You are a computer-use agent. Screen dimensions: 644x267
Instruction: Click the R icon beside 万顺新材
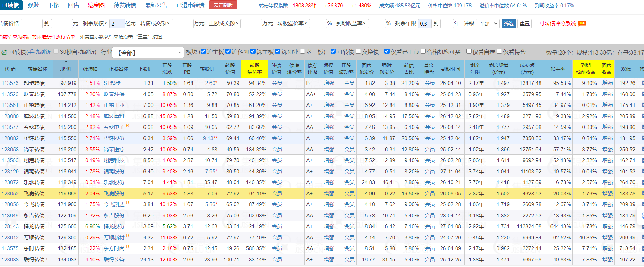pyautogui.click(x=128, y=236)
